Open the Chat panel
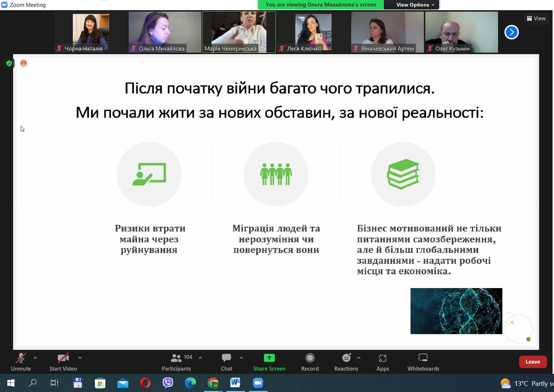The width and height of the screenshot is (554, 392). [x=226, y=362]
